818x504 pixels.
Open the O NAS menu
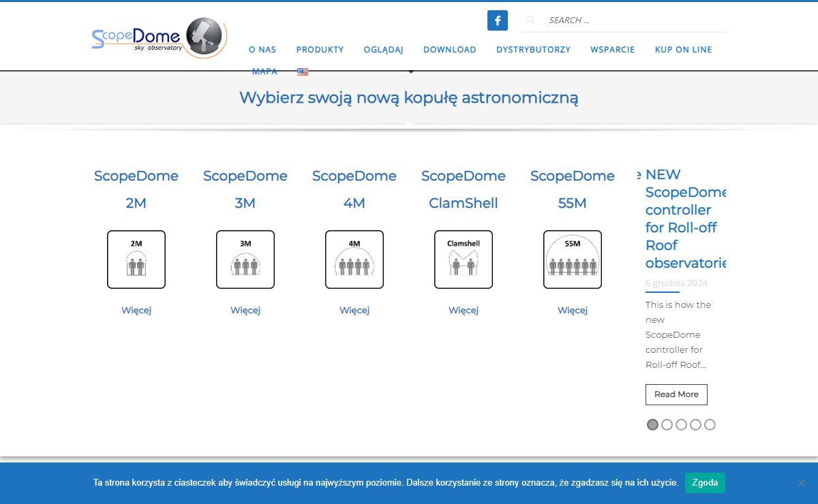pos(262,50)
